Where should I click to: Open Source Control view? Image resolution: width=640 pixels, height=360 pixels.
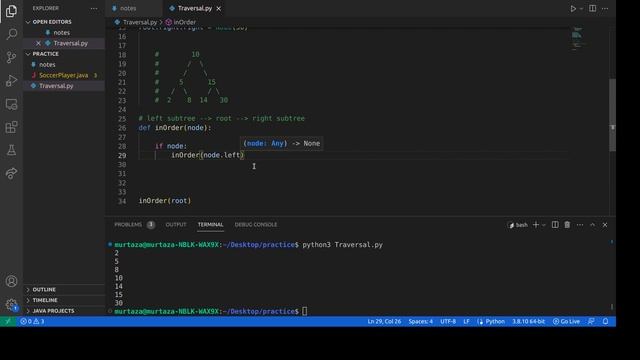(11, 57)
